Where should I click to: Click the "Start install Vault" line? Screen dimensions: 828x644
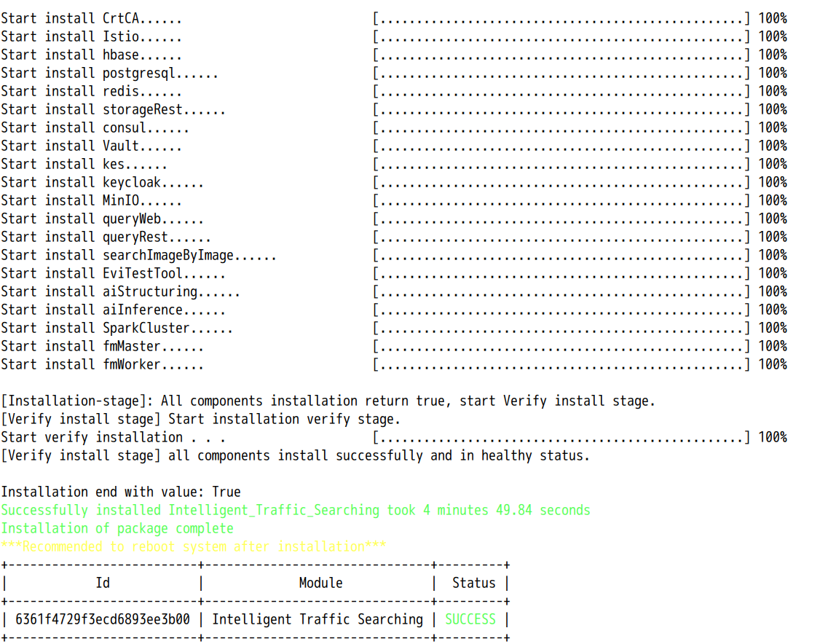coord(91,146)
